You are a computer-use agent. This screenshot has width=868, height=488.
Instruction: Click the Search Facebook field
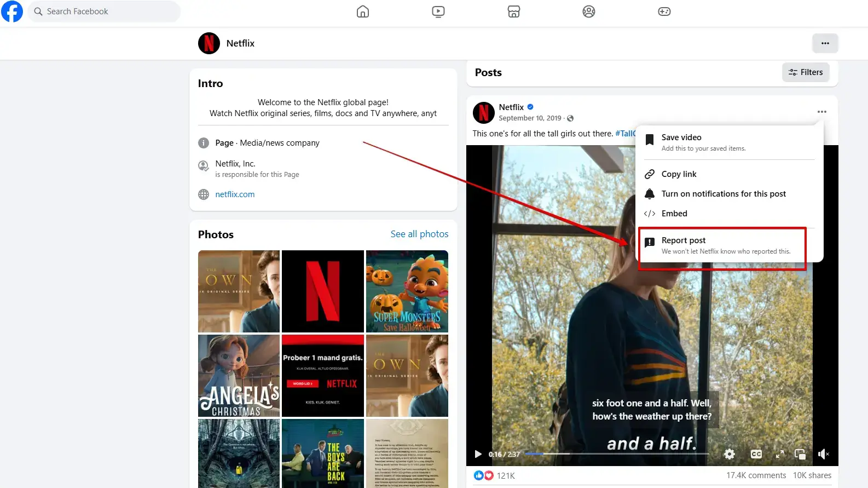click(104, 12)
